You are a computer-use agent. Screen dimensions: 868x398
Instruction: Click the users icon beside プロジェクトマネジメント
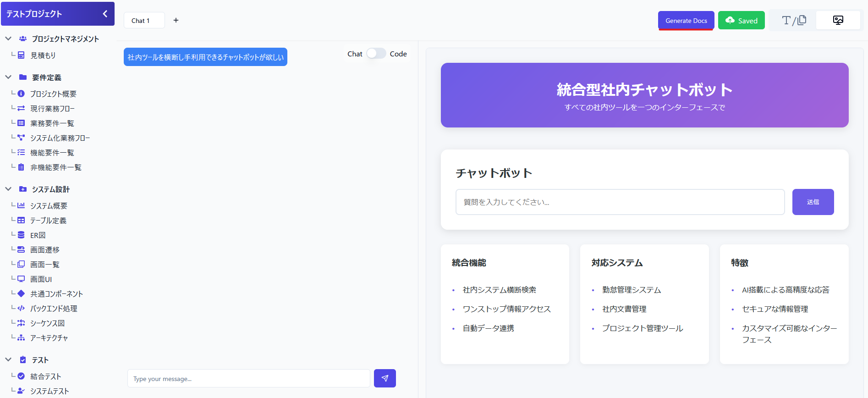click(x=23, y=39)
